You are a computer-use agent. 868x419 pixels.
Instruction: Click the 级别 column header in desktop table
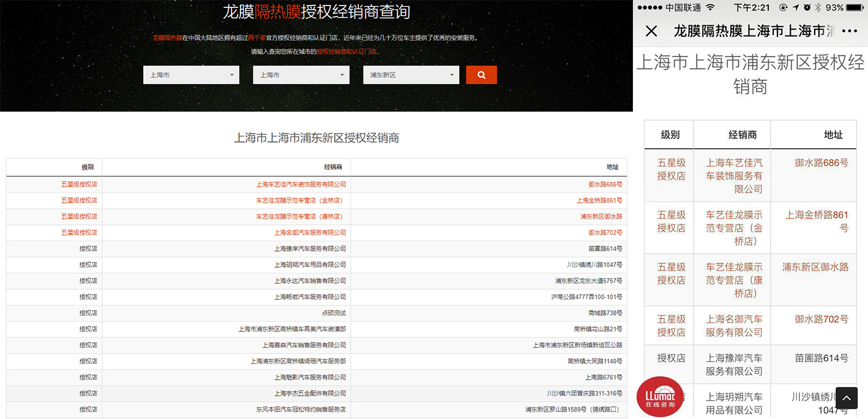point(88,167)
